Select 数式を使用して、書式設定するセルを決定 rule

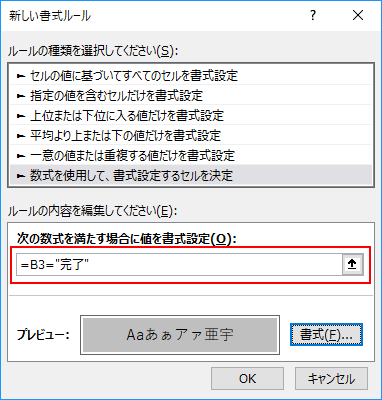191,175
